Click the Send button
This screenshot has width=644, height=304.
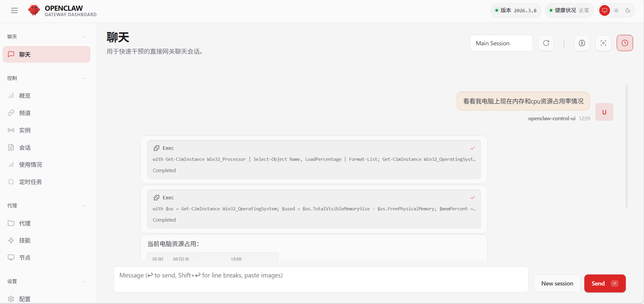[x=605, y=283]
